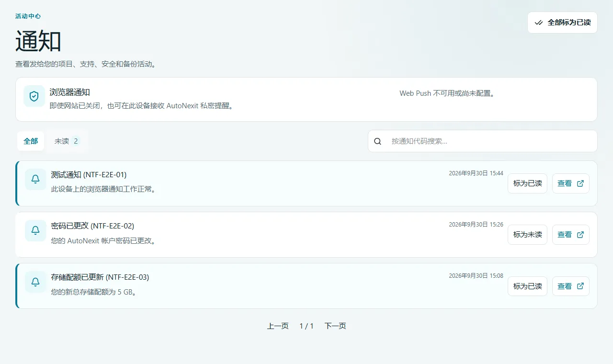Click double-check icon in 全部标为已读
The height and width of the screenshot is (364, 613).
539,23
